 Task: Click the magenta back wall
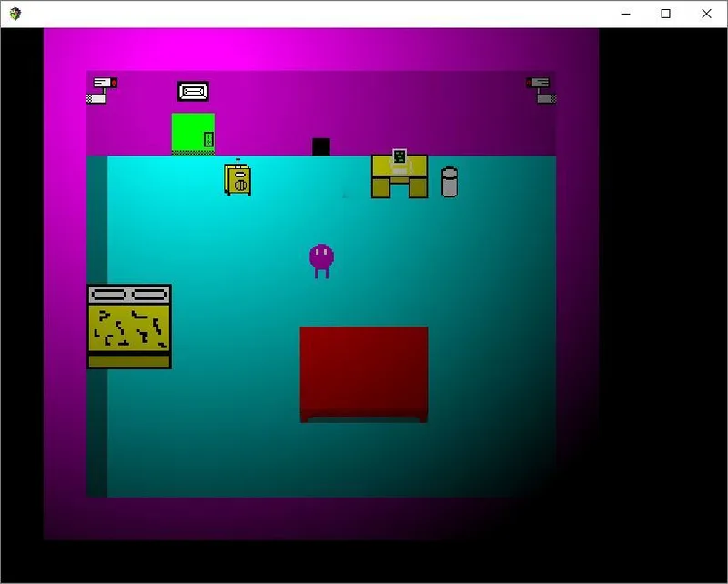(x=321, y=113)
